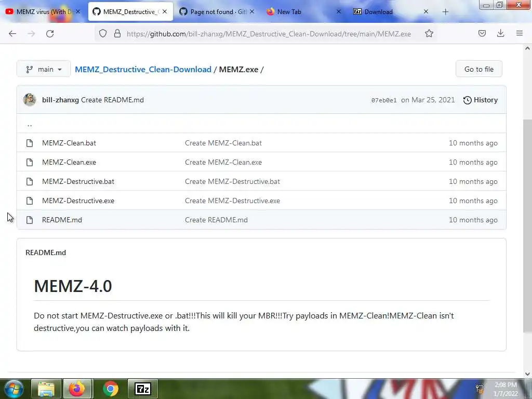Click bill-zhanxg avatar image
This screenshot has height=399, width=532.
tap(30, 100)
